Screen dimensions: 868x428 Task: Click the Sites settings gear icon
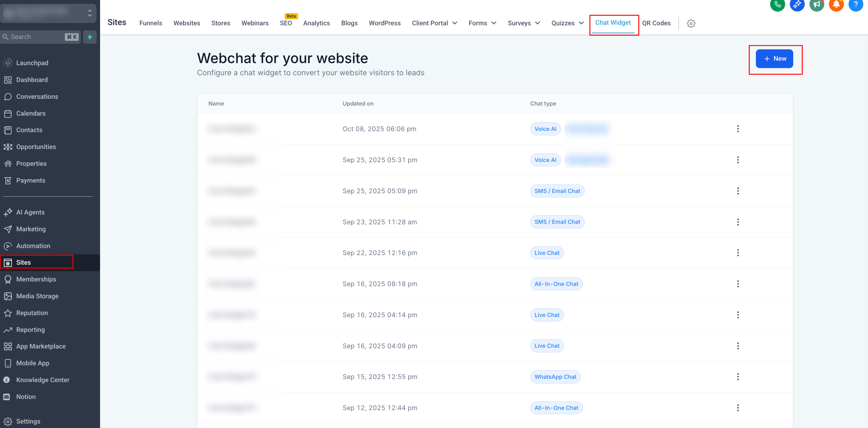pos(691,23)
